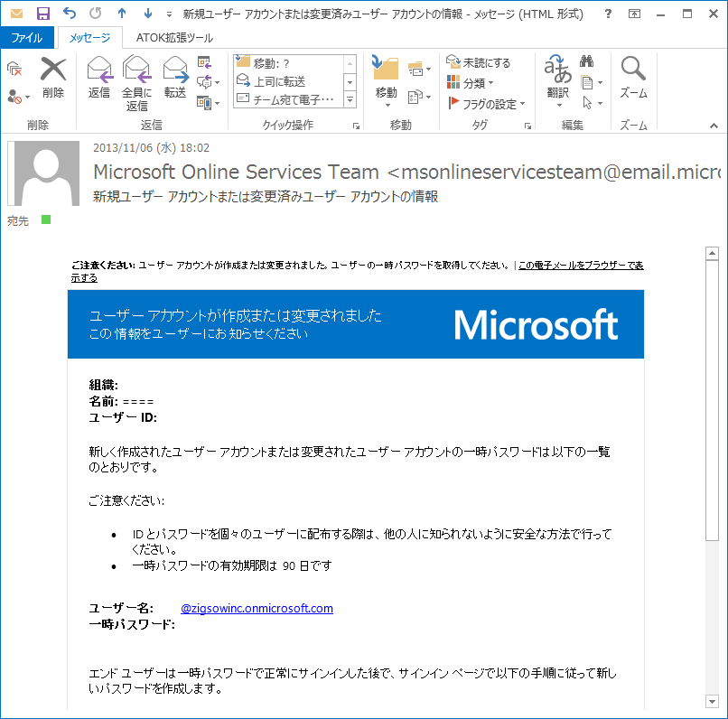Open the ATOK拡張ツール tab
Image resolution: width=728 pixels, height=719 pixels.
tap(174, 38)
